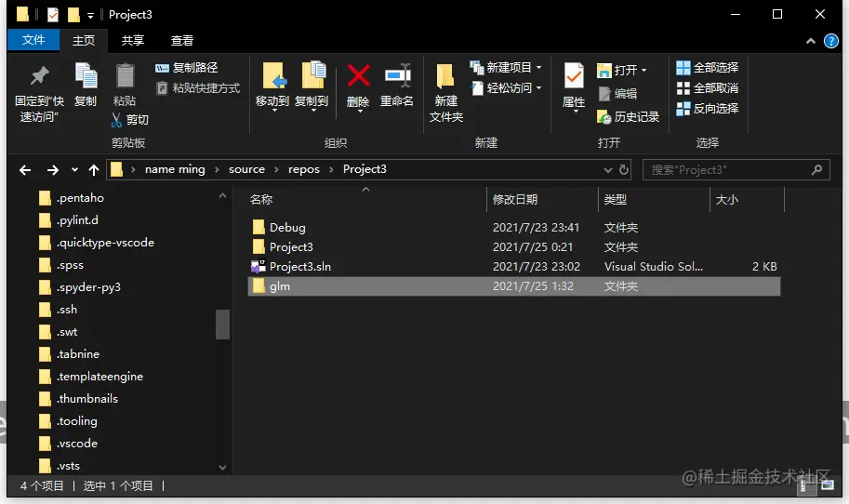
Task: Select .pentaho in the navigation pane
Action: pos(71,198)
